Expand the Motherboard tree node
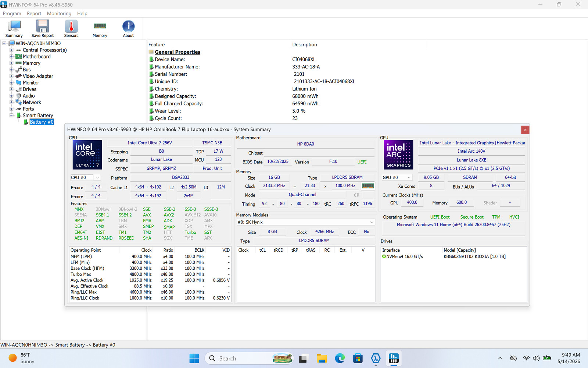The image size is (588, 368). 11,57
